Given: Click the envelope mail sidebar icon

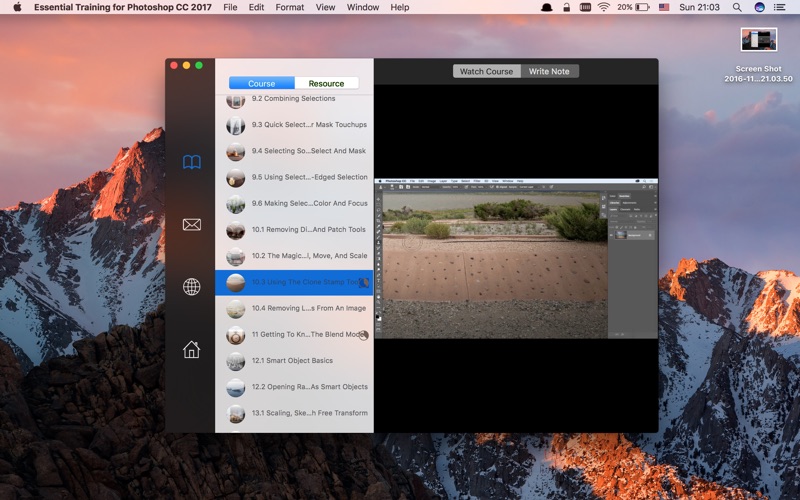Looking at the screenshot, I should point(192,224).
